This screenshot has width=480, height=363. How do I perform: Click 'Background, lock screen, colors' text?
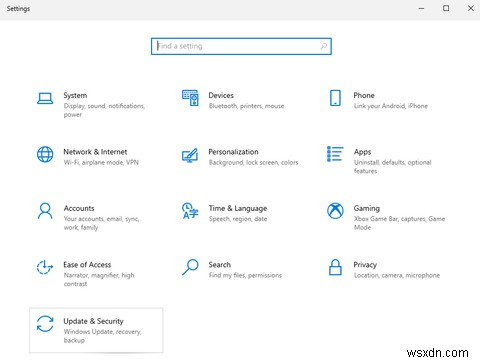tap(253, 162)
